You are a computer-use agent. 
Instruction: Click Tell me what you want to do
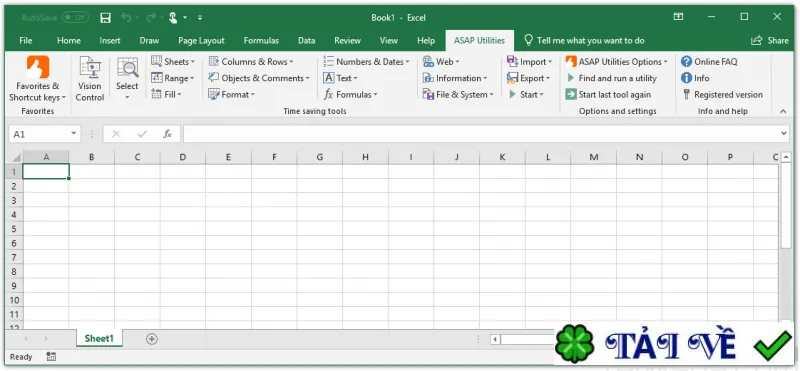[x=584, y=41]
